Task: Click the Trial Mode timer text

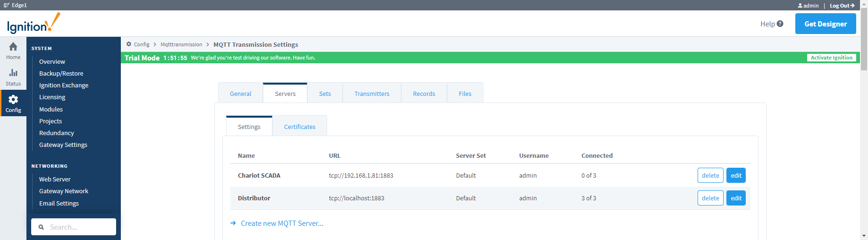Action: tap(175, 58)
